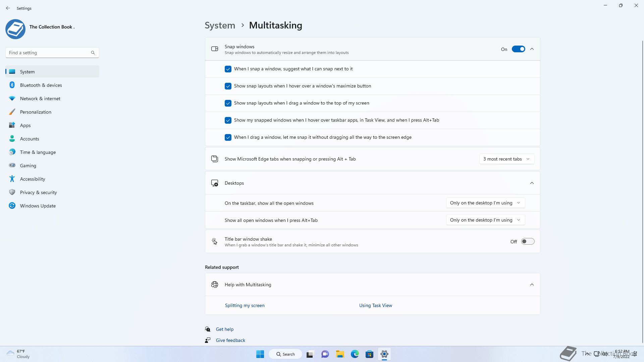Click the Network & internet wifi icon

tap(12, 99)
